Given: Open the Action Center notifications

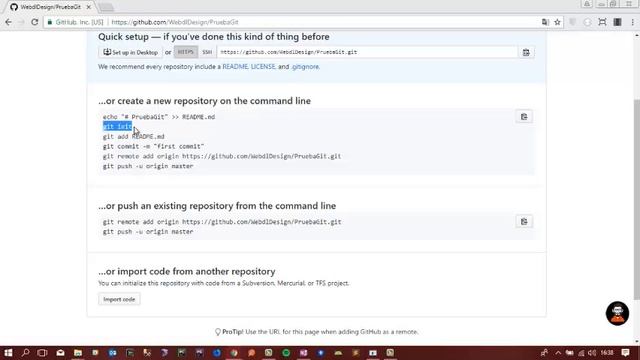Looking at the screenshot, I should 625,353.
